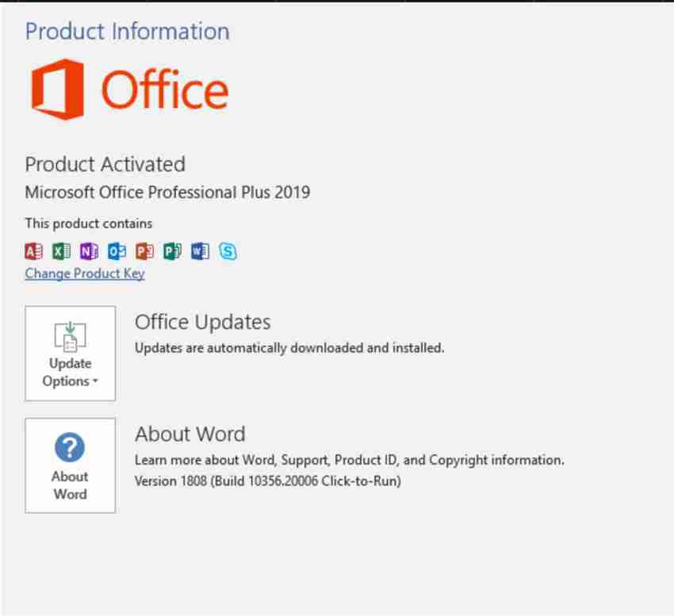
Task: Expand the Update Options dropdown button
Action: click(x=71, y=354)
